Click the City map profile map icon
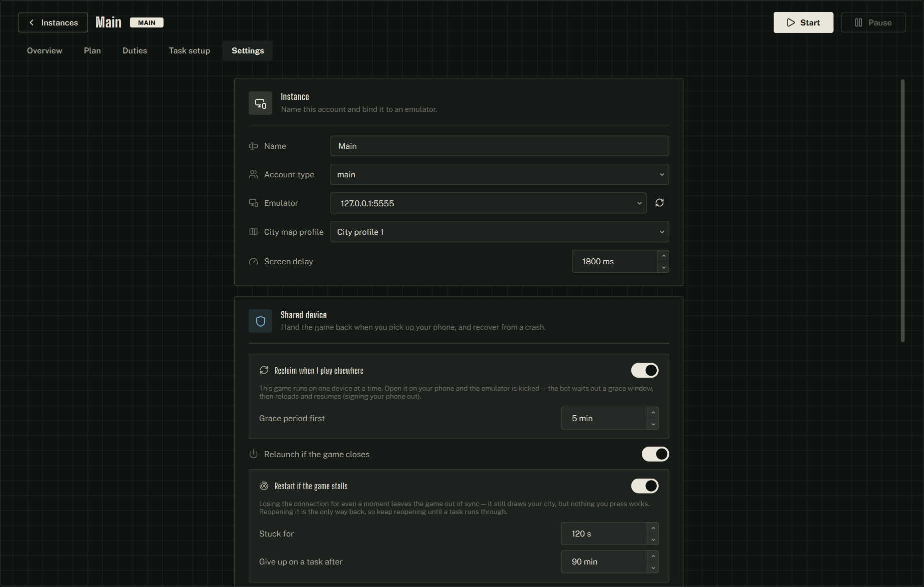This screenshot has height=587, width=924. [253, 232]
